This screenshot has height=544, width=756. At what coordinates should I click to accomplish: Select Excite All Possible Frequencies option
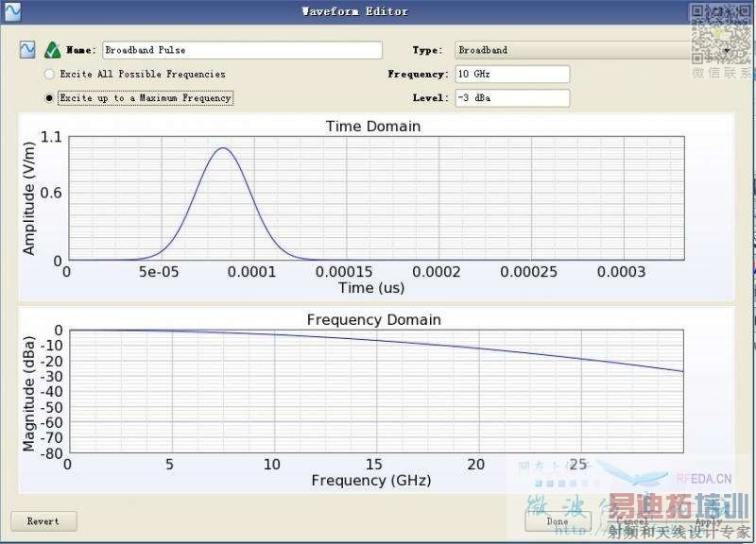pos(135,75)
